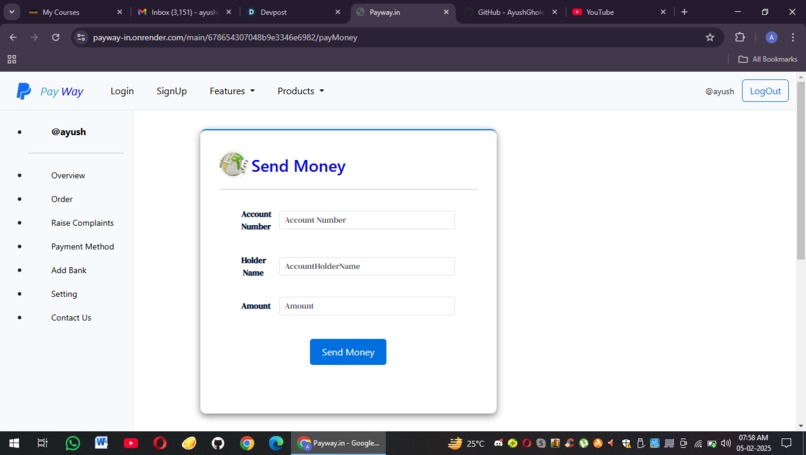
Task: Focus the Amount input field
Action: 367,306
